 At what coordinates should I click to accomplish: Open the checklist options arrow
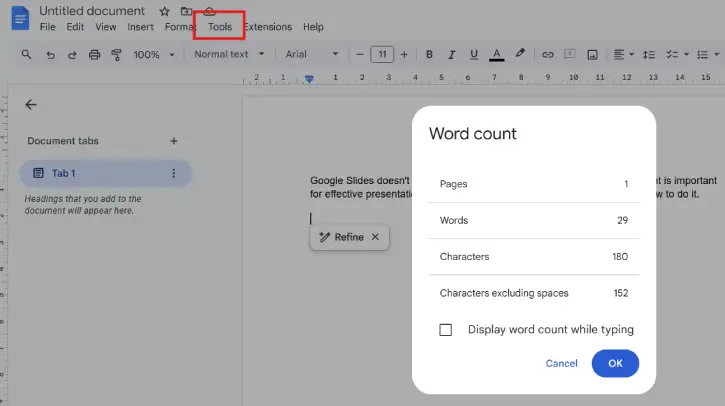(x=686, y=55)
